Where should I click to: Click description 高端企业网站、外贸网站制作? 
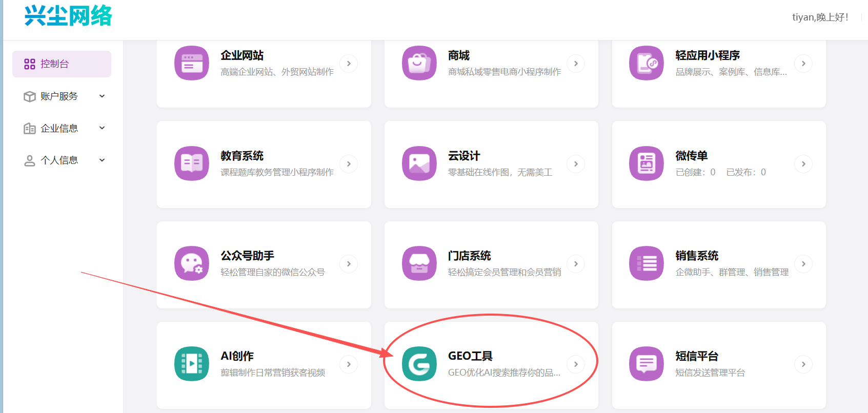tap(277, 72)
